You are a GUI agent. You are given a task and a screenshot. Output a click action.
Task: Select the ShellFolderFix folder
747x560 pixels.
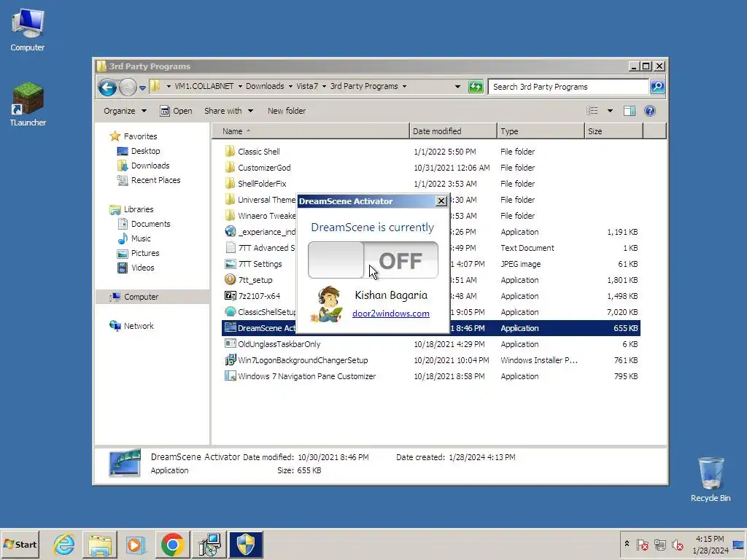click(262, 184)
